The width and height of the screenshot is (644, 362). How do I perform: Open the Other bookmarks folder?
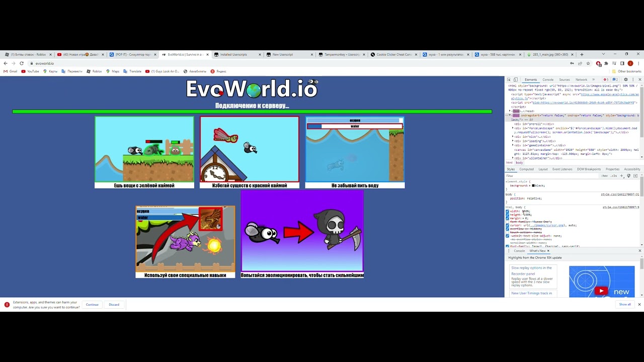626,71
